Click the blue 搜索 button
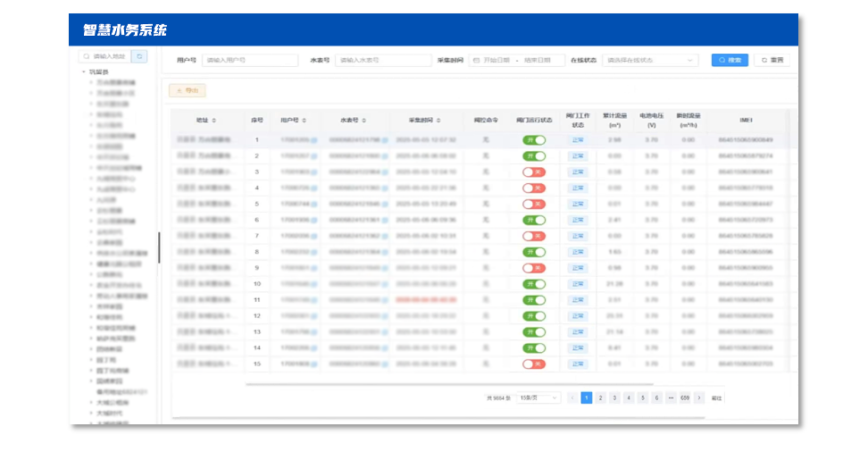This screenshot has width=868, height=452. (730, 61)
